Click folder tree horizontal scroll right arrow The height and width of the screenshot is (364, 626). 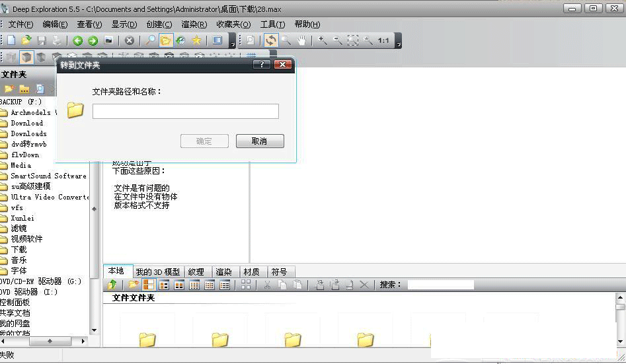tap(83, 342)
